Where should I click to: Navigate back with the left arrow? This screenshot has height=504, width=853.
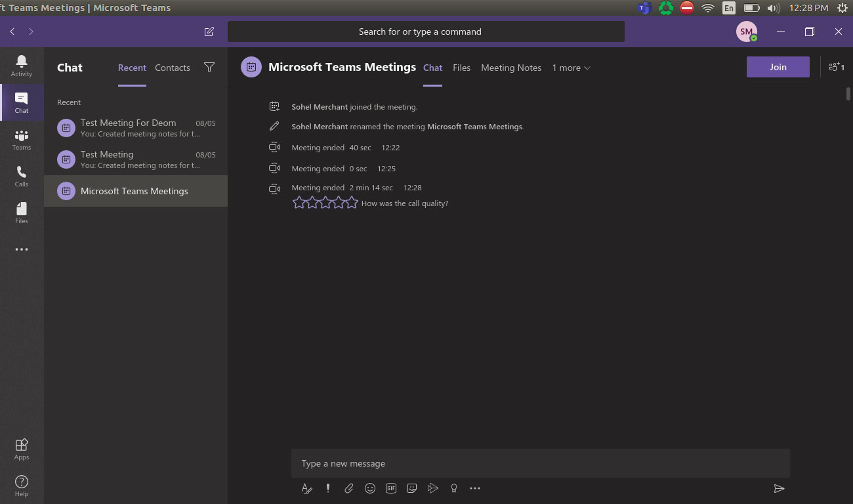pyautogui.click(x=12, y=31)
